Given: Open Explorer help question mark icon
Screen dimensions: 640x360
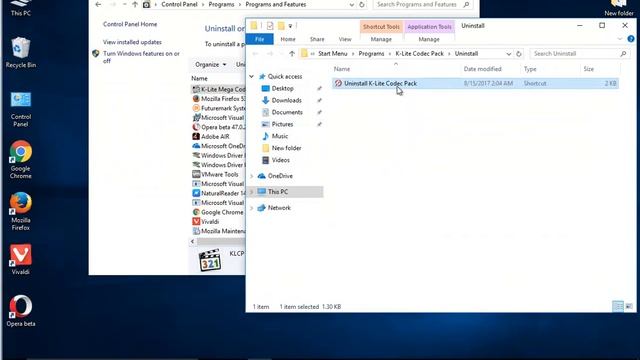Looking at the screenshot, I should 631,39.
